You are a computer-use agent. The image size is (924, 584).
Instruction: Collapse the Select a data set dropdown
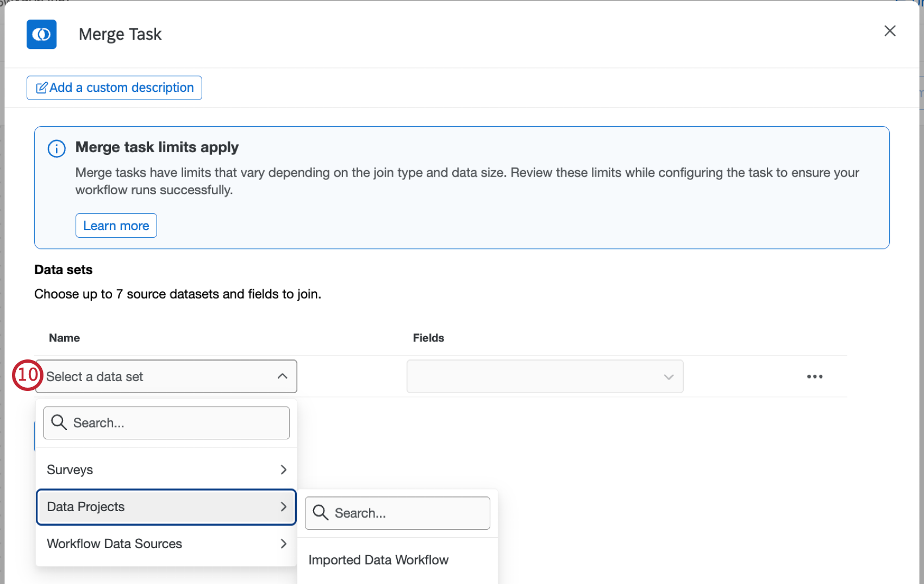[166, 376]
